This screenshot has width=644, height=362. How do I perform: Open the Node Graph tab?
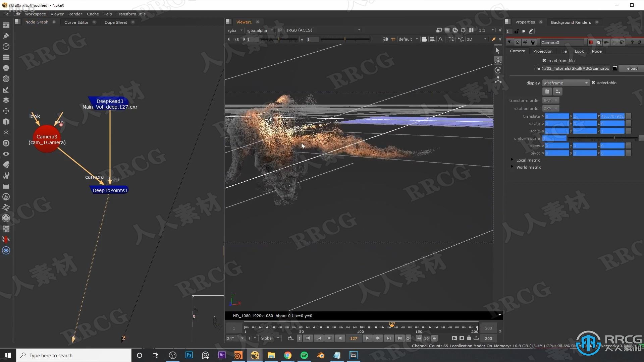36,22
